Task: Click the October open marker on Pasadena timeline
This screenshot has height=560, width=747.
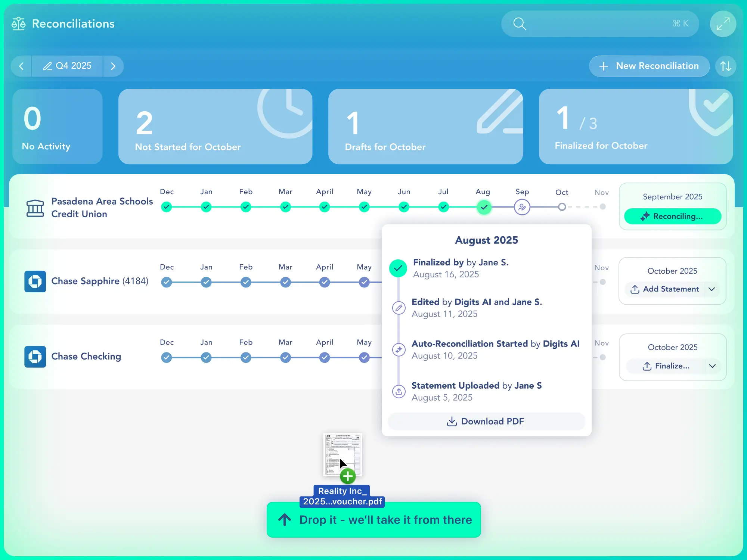Action: pos(562,207)
